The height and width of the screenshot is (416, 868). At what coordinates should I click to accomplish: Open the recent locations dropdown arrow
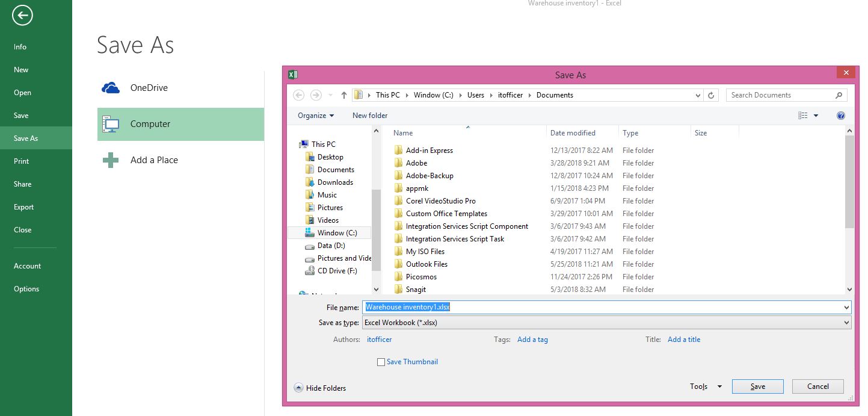[x=331, y=95]
